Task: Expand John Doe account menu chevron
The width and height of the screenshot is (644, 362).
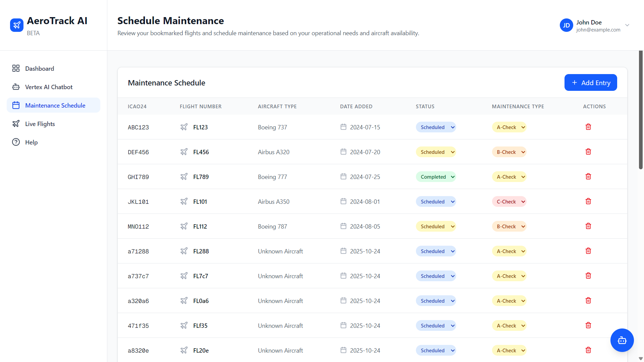Action: [x=627, y=25]
